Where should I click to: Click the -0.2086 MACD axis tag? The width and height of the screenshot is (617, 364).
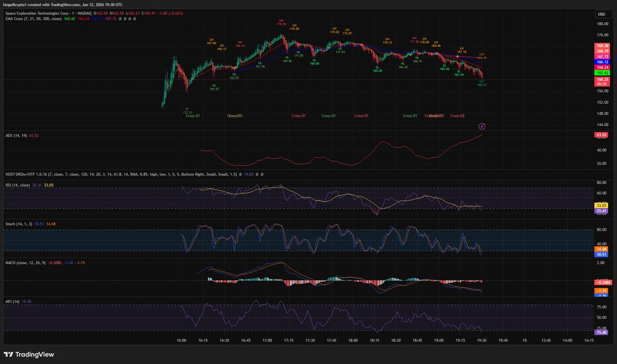coord(602,282)
